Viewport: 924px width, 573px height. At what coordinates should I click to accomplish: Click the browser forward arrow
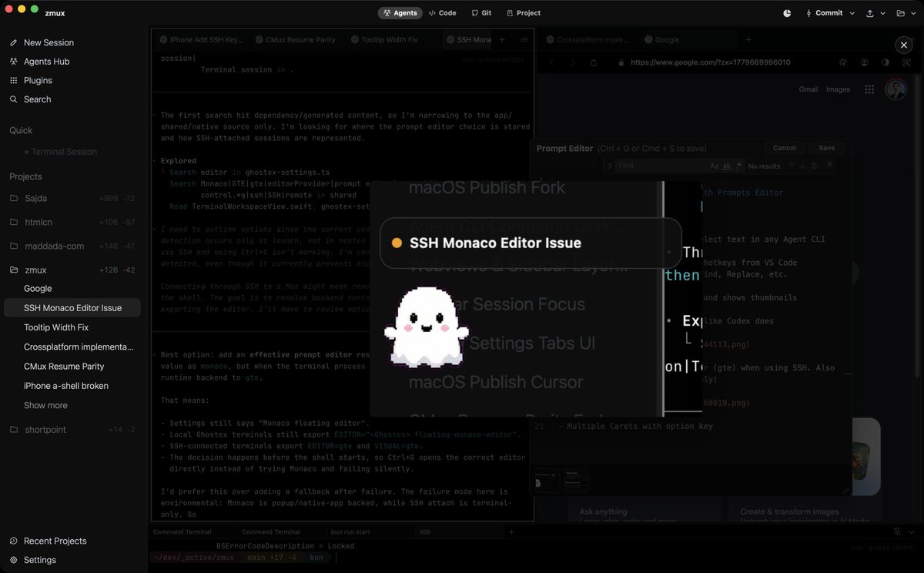tap(573, 62)
